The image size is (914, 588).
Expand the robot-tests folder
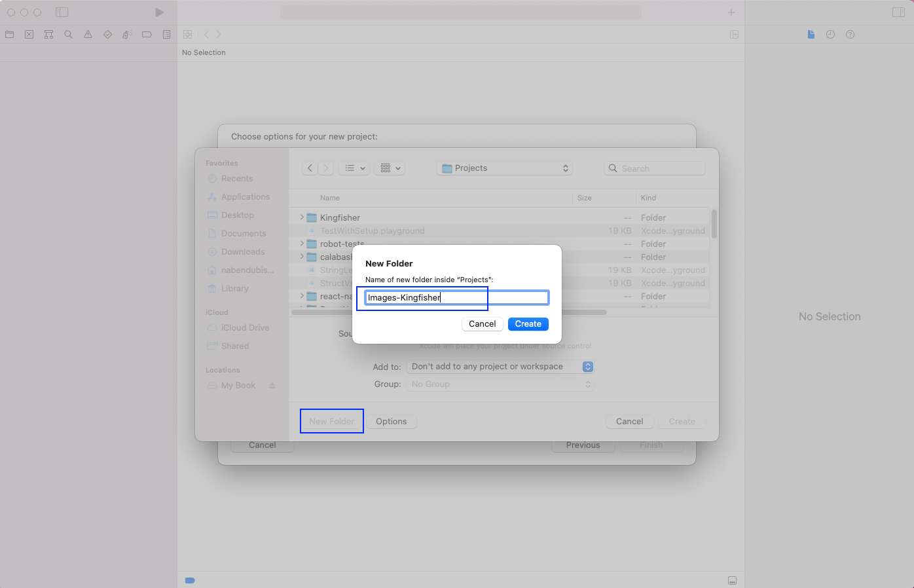tap(302, 244)
